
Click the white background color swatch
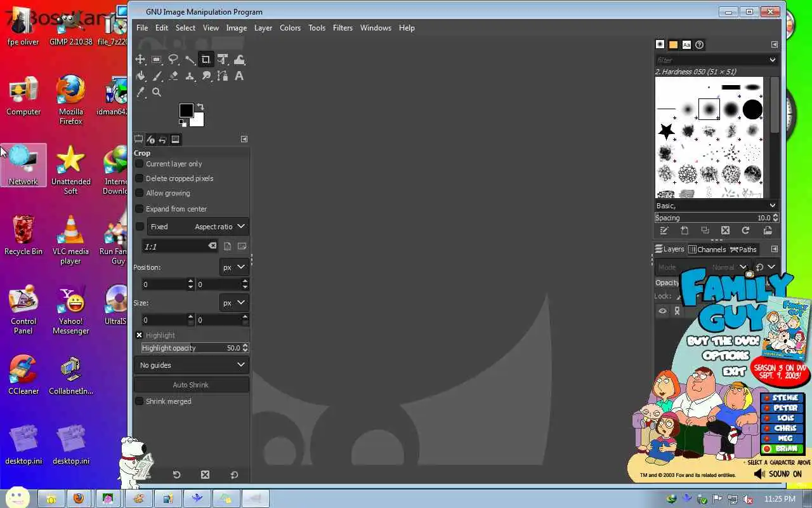(199, 121)
